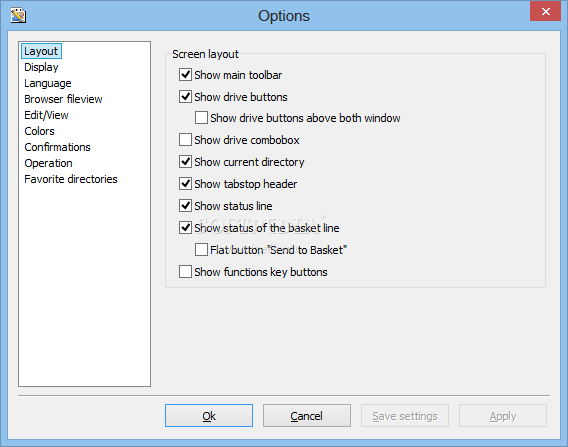Screen dimensions: 568x447
Task: Open the Colors settings category
Action: point(39,131)
